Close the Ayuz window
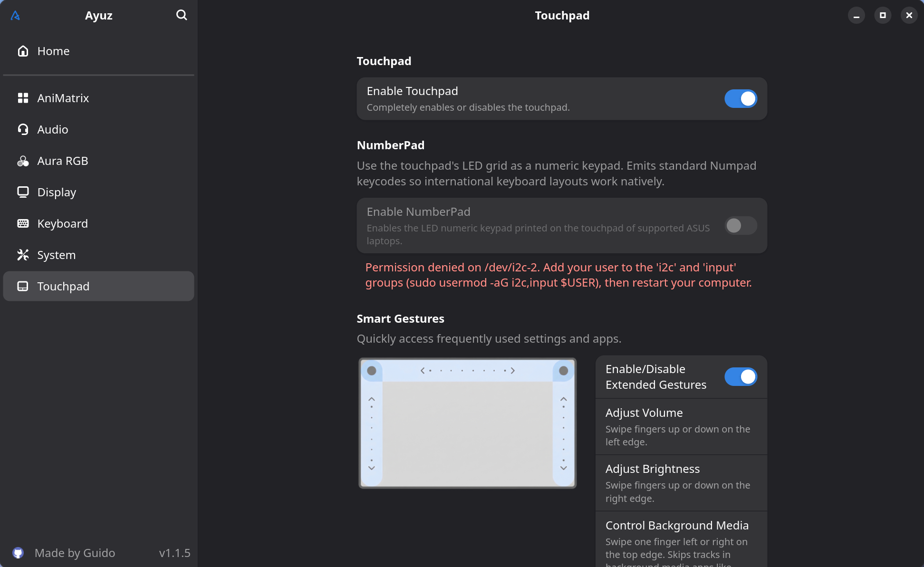The image size is (924, 567). (909, 15)
